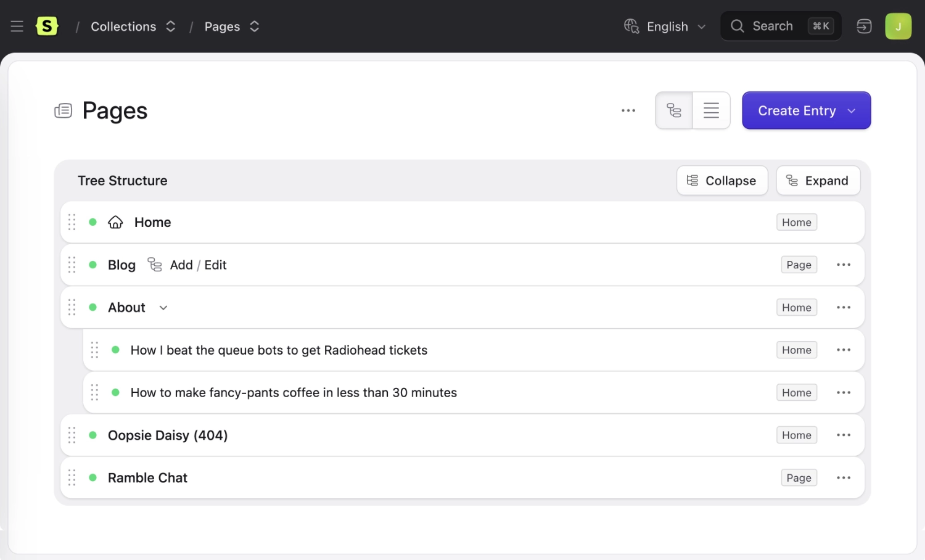
Task: Open the English language dropdown
Action: coord(665,27)
